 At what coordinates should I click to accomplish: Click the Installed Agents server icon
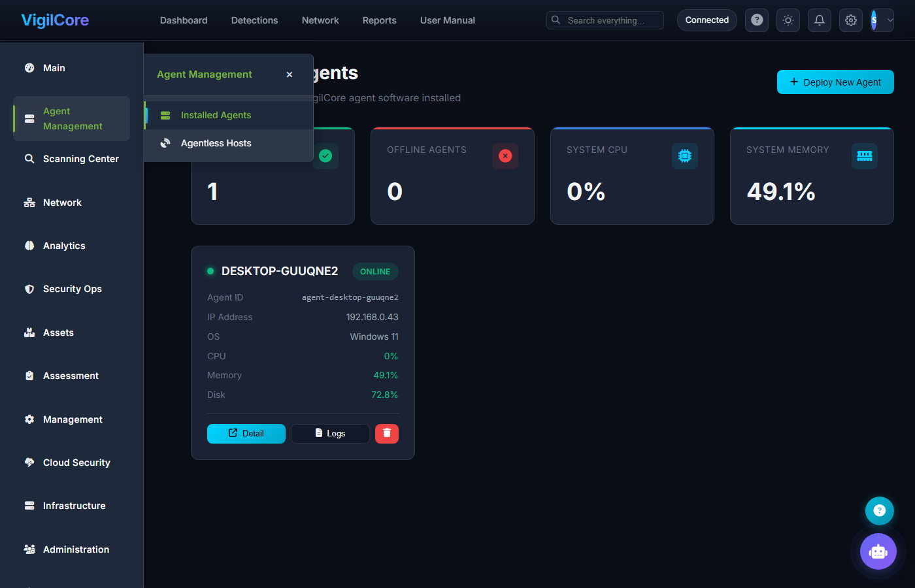tap(165, 115)
